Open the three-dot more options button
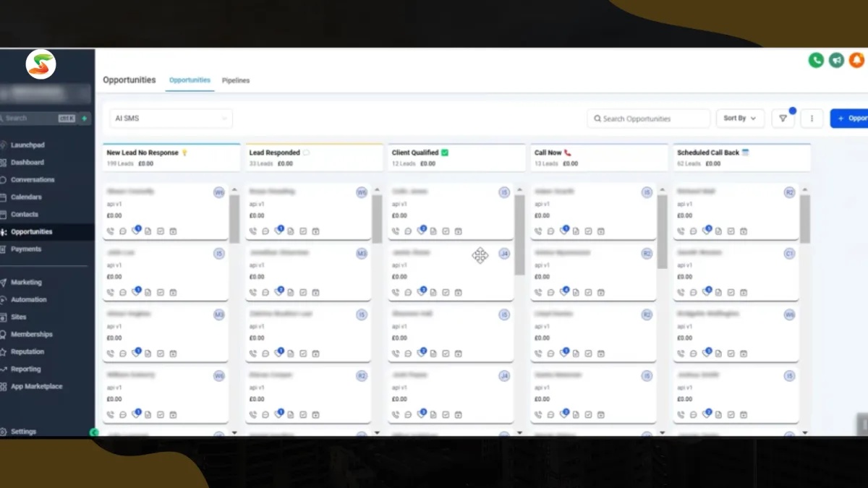The width and height of the screenshot is (868, 488). pyautogui.click(x=812, y=119)
